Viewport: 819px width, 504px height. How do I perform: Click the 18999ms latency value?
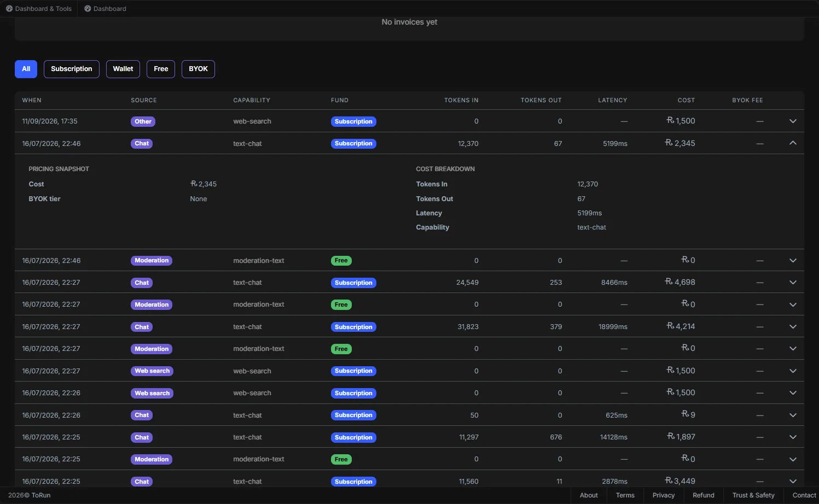613,327
